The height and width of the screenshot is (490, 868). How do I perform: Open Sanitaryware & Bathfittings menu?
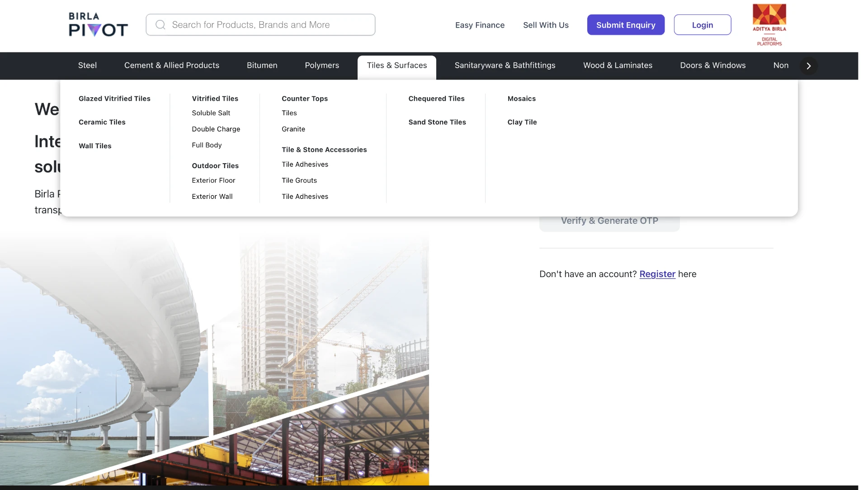(x=505, y=66)
